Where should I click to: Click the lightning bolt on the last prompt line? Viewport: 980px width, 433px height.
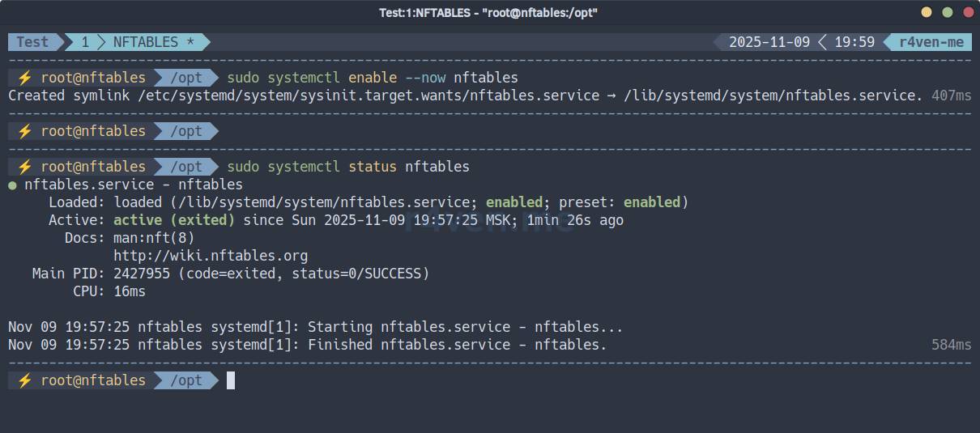24,380
